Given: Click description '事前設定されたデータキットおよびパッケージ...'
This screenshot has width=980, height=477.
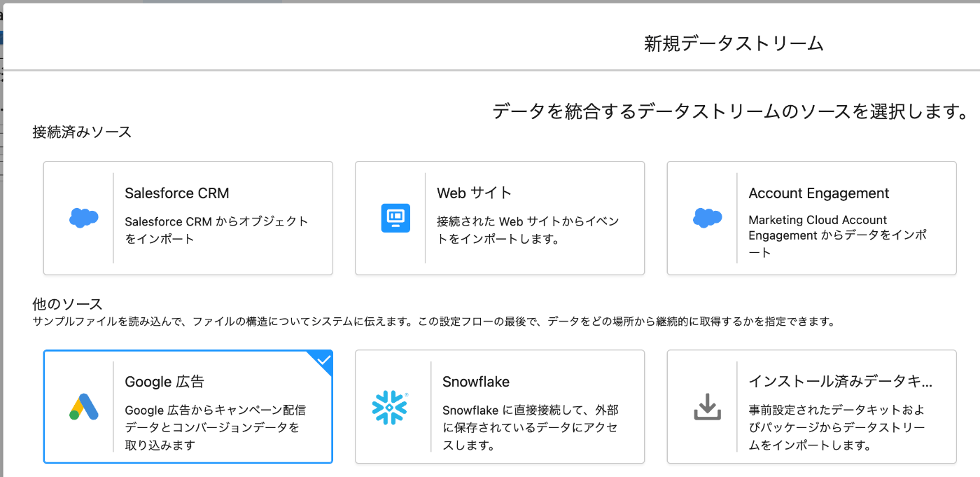Looking at the screenshot, I should click(837, 427).
